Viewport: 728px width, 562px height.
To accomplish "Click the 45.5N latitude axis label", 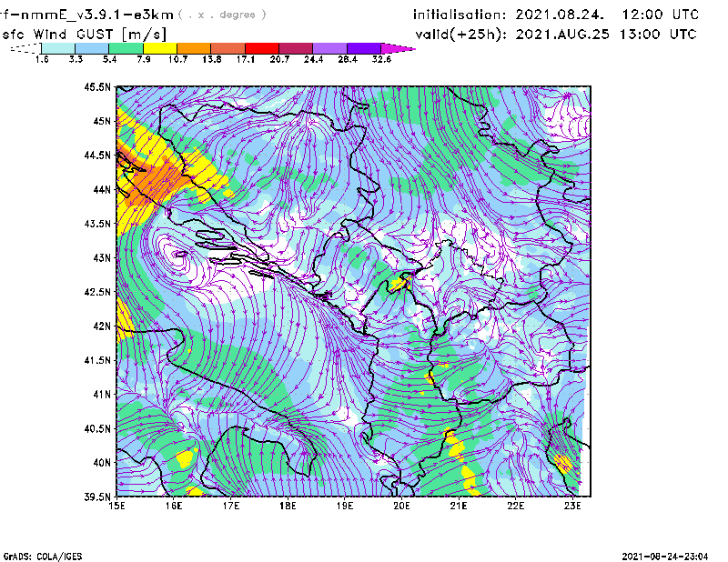I will click(97, 87).
